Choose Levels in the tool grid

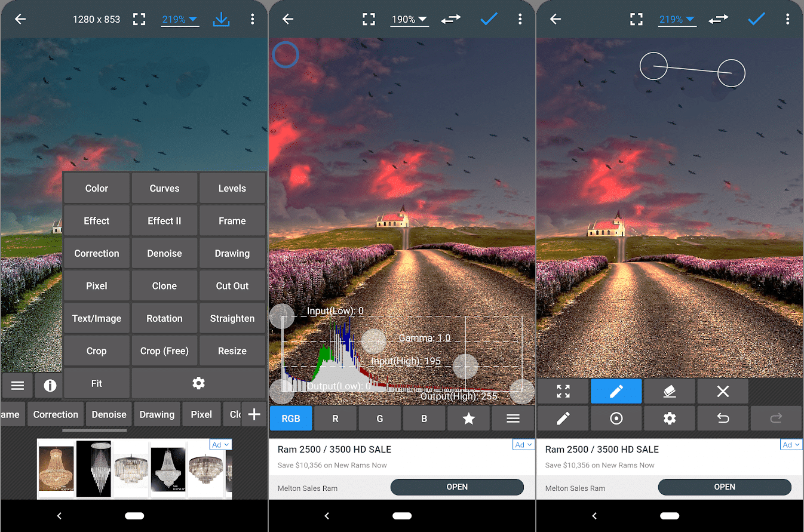(232, 188)
